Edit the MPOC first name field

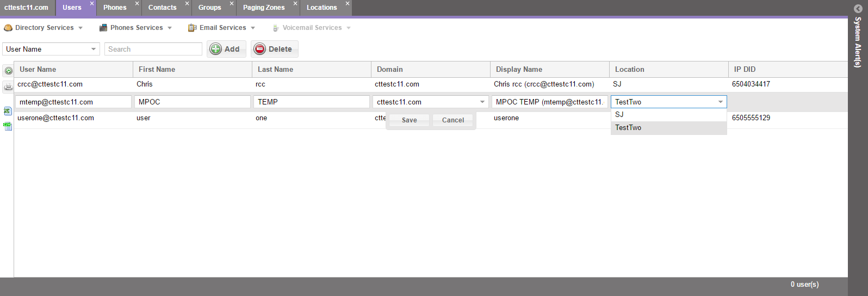(193, 102)
